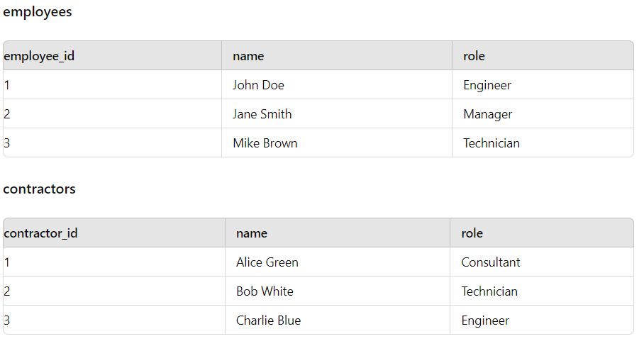Image resolution: width=644 pixels, height=346 pixels.
Task: Click the contractors table title
Action: pos(40,189)
